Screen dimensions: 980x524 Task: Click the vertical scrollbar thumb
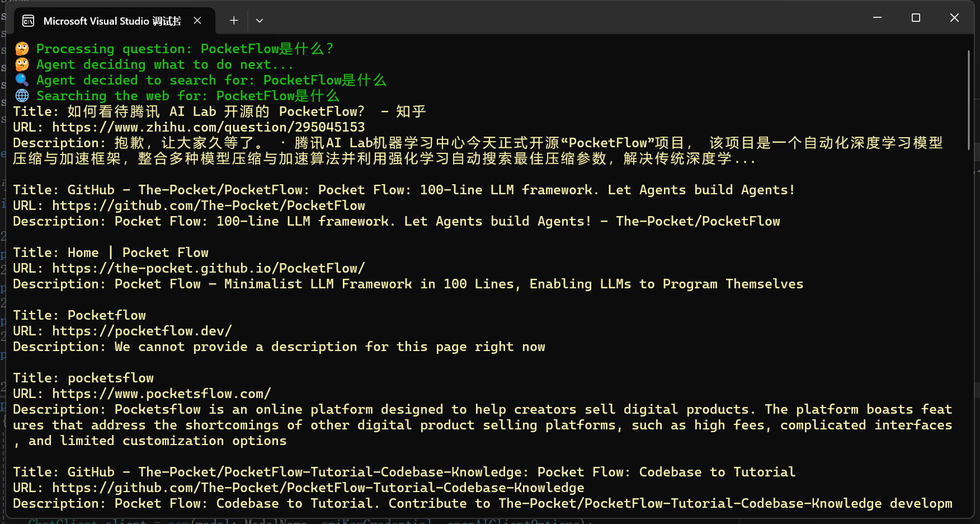click(968, 101)
